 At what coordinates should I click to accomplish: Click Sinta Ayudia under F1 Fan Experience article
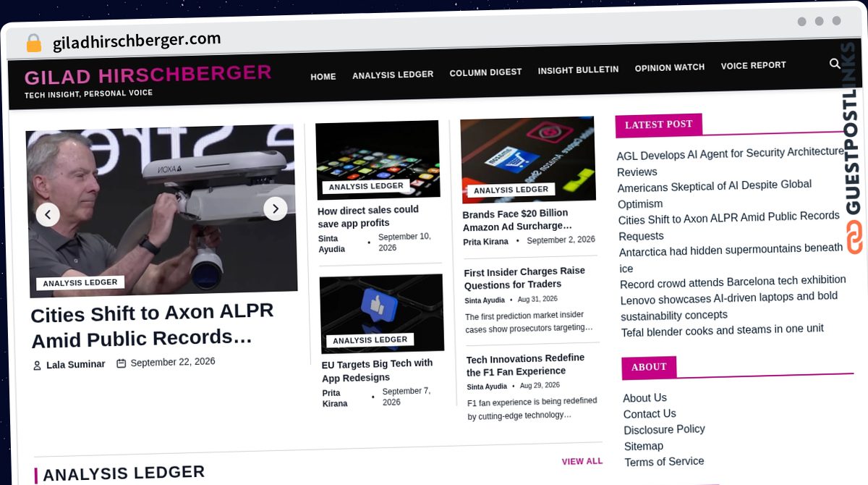click(487, 387)
